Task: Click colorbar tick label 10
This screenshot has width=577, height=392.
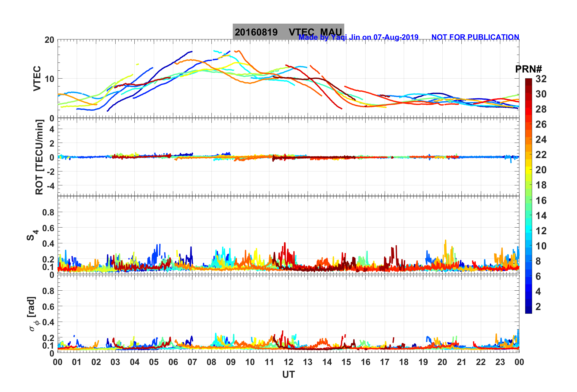Action: tap(541, 246)
